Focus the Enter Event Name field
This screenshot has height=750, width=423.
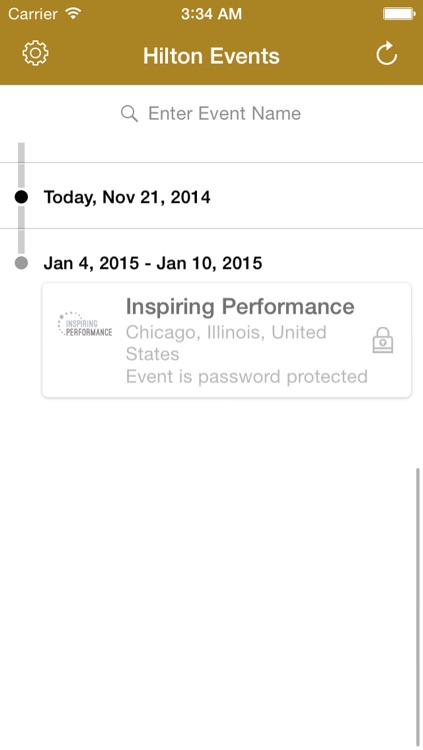click(x=212, y=114)
